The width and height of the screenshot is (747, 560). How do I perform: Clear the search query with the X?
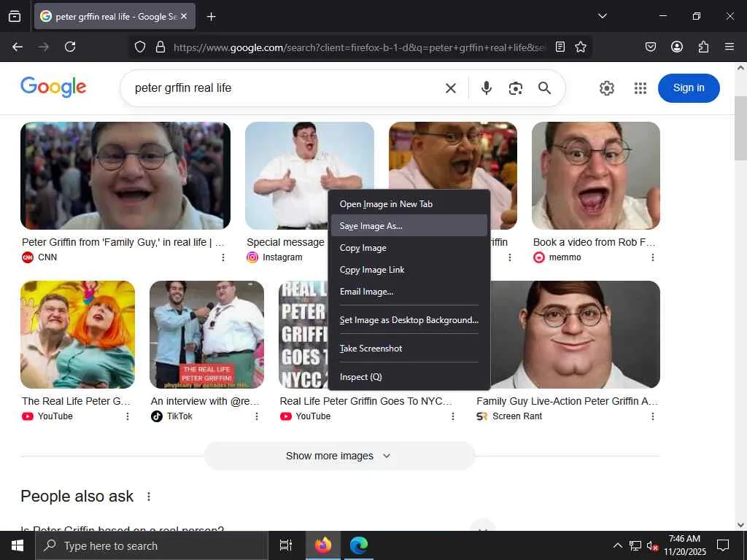pyautogui.click(x=451, y=88)
